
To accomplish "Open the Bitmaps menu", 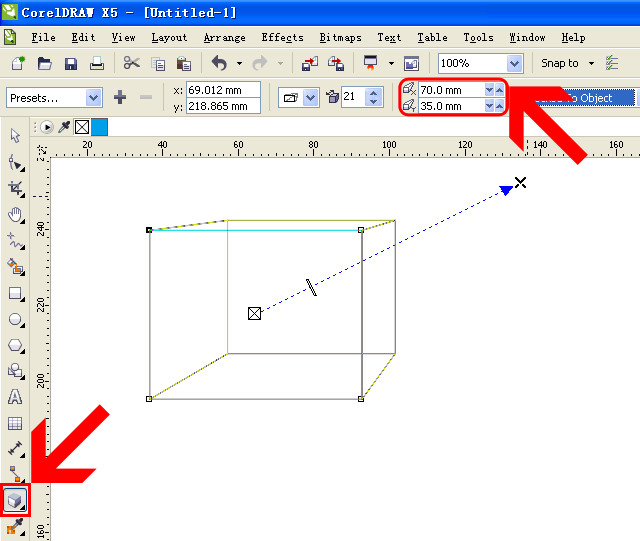I will [340, 38].
